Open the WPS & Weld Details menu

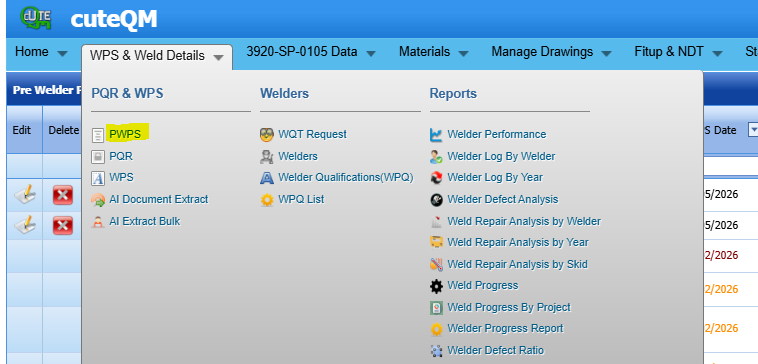[147, 56]
